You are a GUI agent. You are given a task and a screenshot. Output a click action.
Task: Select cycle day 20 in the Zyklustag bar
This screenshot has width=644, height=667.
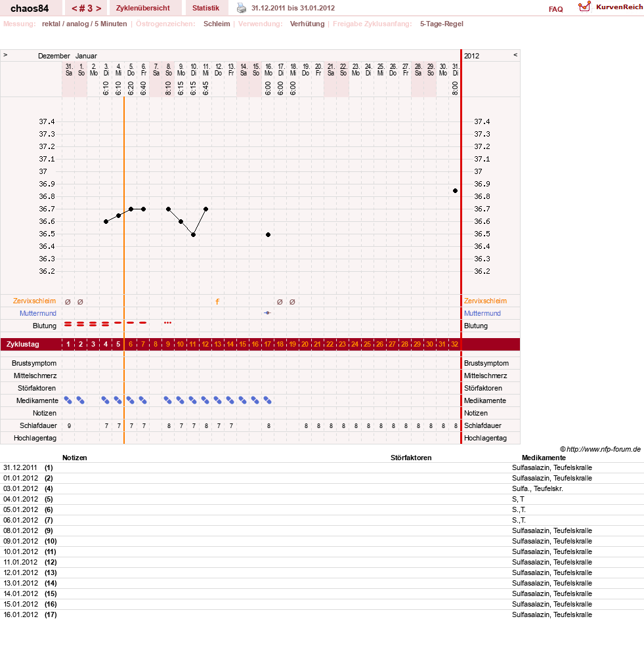[x=305, y=344]
